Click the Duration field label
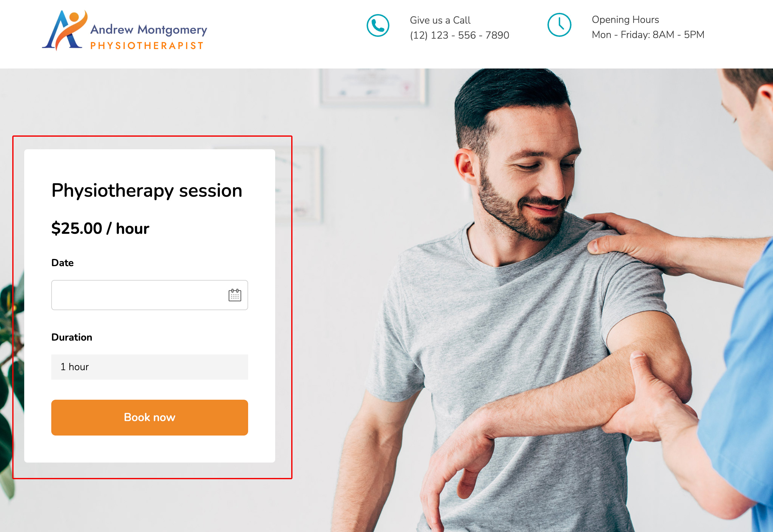Screen dimensions: 773x532 72,337
